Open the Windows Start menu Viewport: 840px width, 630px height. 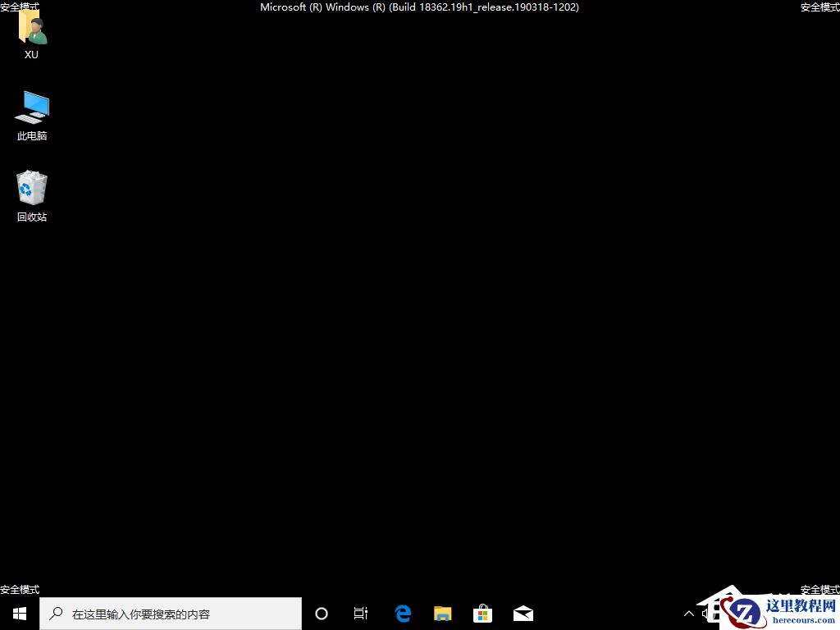tap(20, 614)
